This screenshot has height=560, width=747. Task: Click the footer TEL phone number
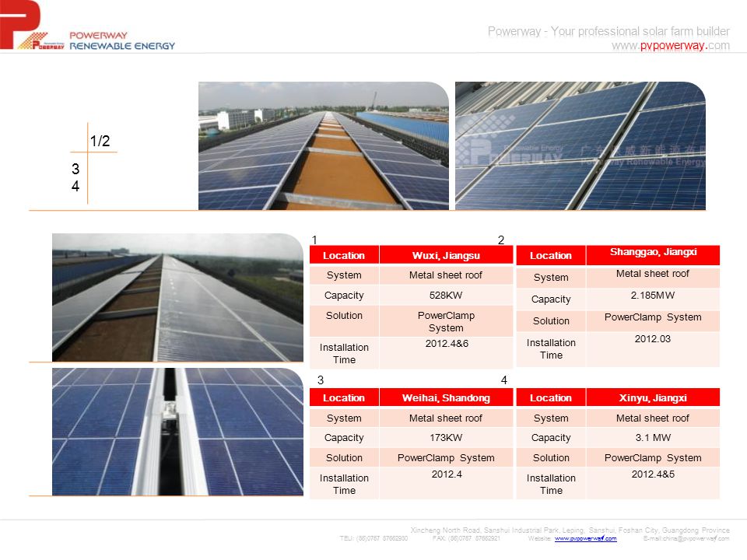[374, 538]
